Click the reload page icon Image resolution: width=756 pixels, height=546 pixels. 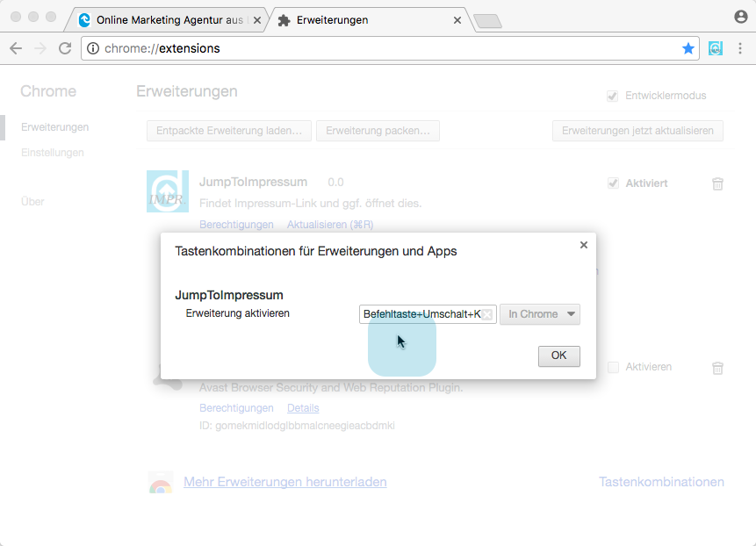pos(64,48)
